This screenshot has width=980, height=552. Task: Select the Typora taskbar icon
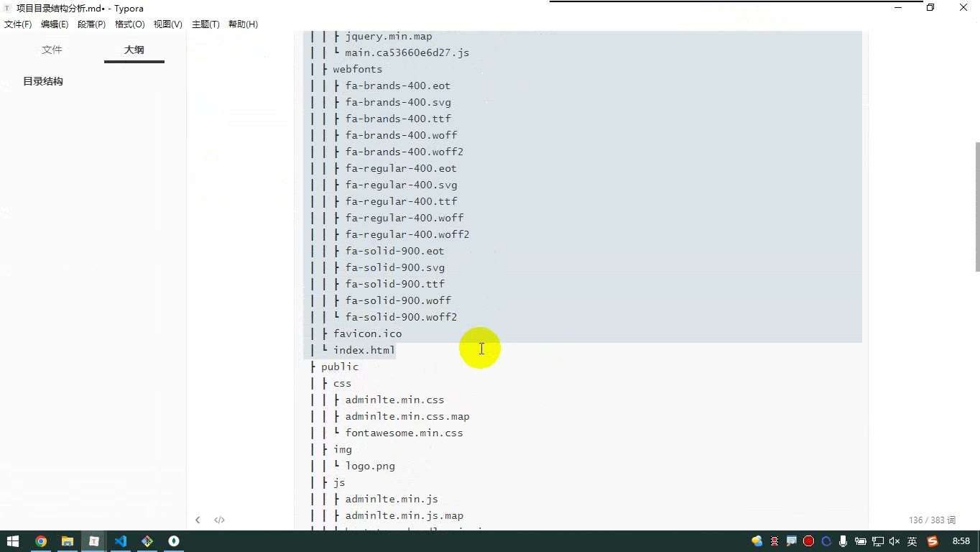(x=94, y=541)
